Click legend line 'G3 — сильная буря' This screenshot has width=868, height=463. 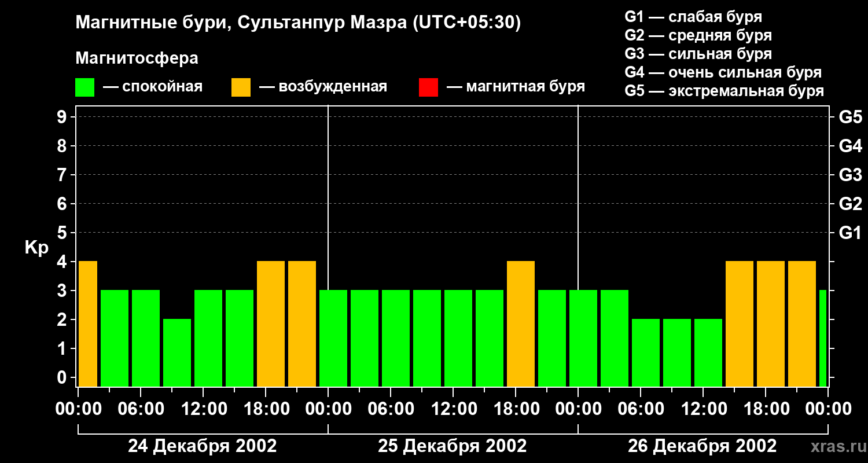[x=698, y=54]
